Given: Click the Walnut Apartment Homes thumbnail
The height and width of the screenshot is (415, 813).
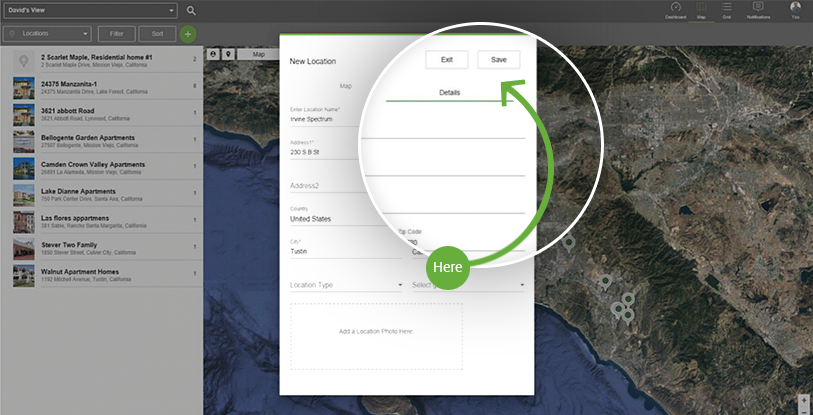Looking at the screenshot, I should click(23, 276).
